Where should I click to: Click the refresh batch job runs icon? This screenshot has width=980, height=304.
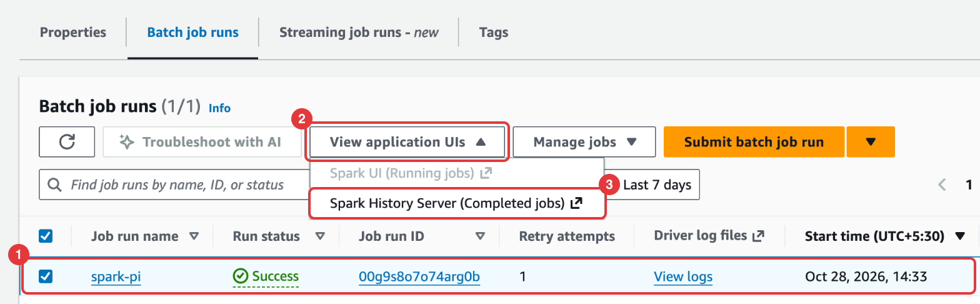[67, 142]
